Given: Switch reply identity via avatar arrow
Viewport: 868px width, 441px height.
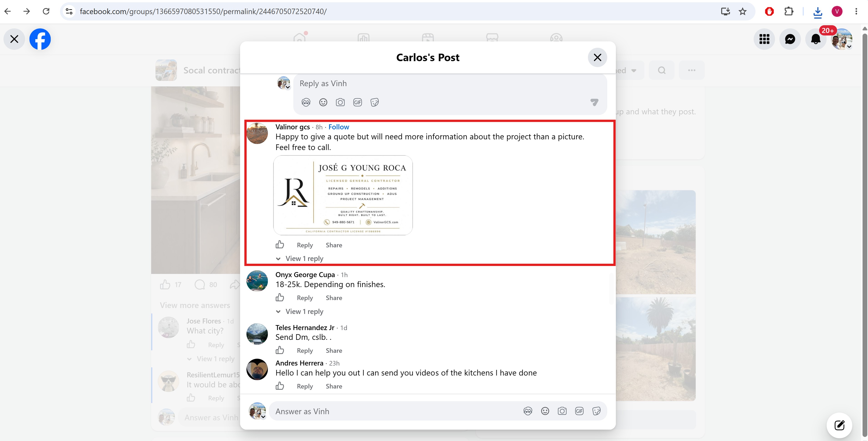Looking at the screenshot, I should coord(288,87).
